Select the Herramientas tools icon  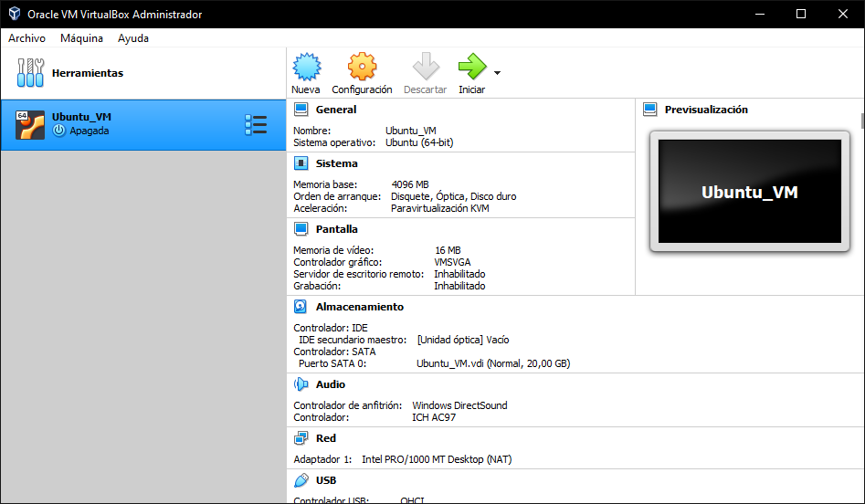tap(30, 73)
